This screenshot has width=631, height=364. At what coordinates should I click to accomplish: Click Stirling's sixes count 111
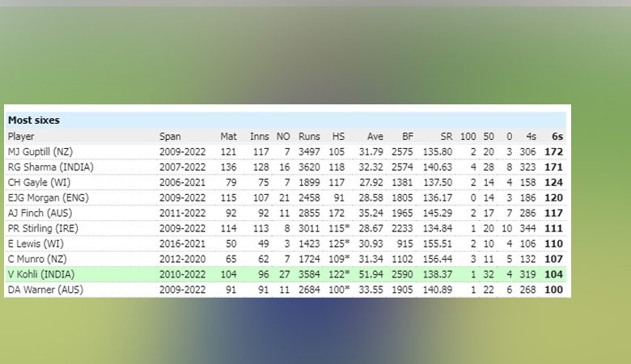[x=553, y=228]
